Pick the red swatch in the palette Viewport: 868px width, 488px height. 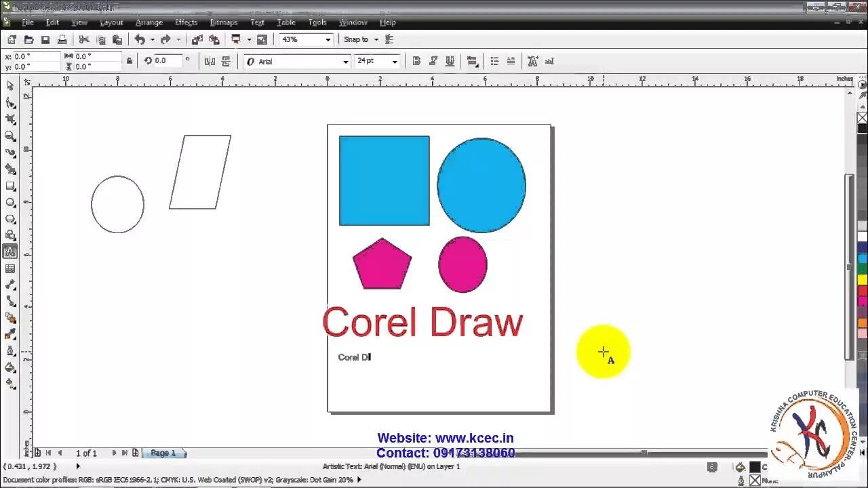[x=862, y=289]
